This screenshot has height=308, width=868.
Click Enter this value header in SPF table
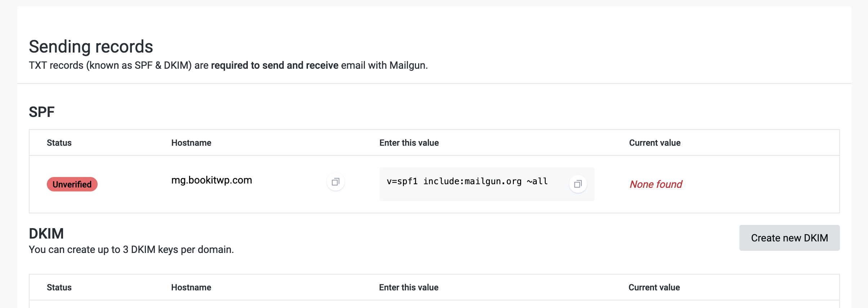click(x=409, y=143)
